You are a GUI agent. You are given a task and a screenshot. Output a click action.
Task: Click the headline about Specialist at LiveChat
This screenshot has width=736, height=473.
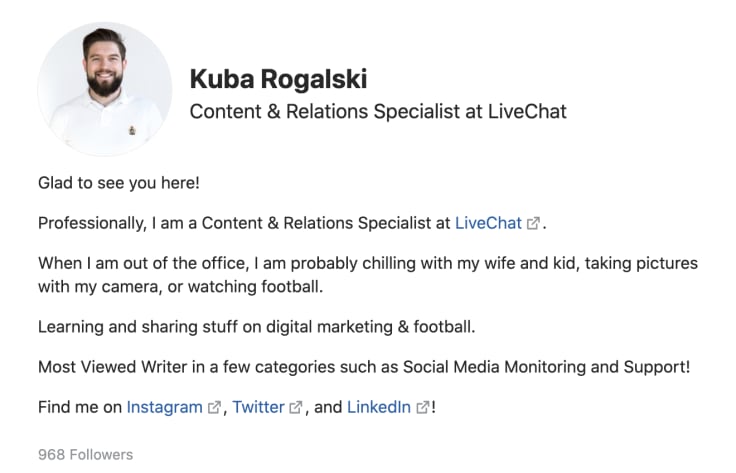point(378,112)
